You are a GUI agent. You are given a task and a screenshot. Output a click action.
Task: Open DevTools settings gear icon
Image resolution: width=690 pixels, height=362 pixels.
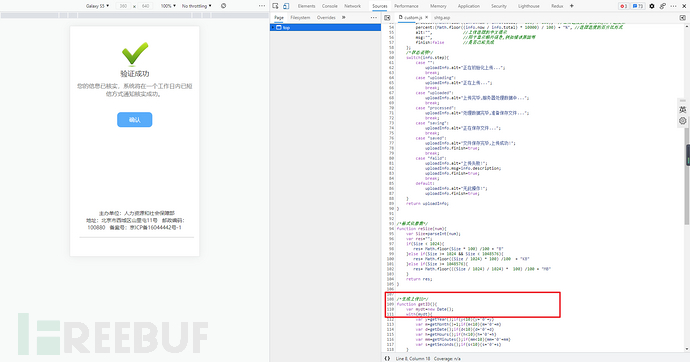coord(652,6)
